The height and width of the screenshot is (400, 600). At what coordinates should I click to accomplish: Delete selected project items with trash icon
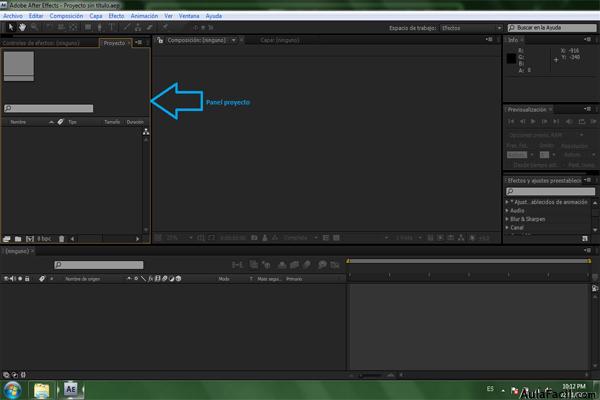tap(61, 239)
